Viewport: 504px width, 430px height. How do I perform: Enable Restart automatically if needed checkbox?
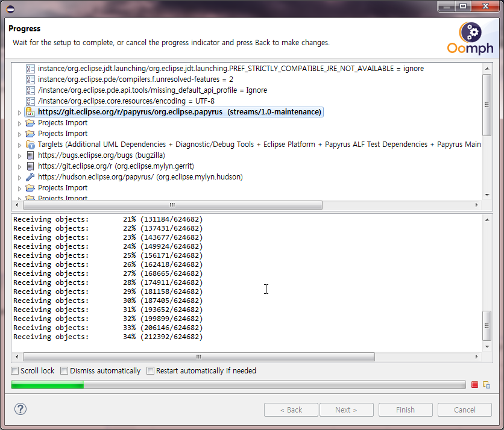150,371
